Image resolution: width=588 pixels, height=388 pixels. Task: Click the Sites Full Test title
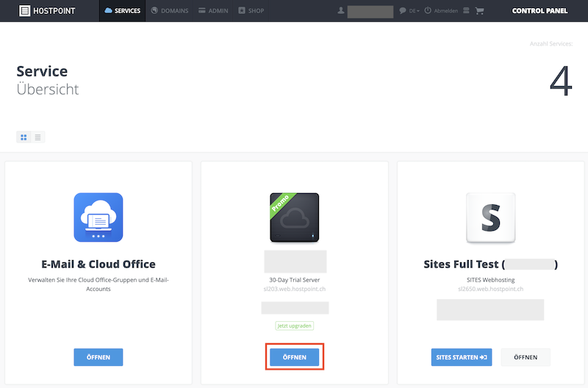pyautogui.click(x=490, y=265)
